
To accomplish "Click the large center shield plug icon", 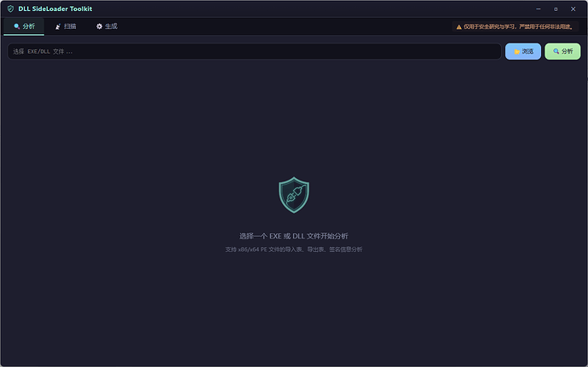I will 294,194.
